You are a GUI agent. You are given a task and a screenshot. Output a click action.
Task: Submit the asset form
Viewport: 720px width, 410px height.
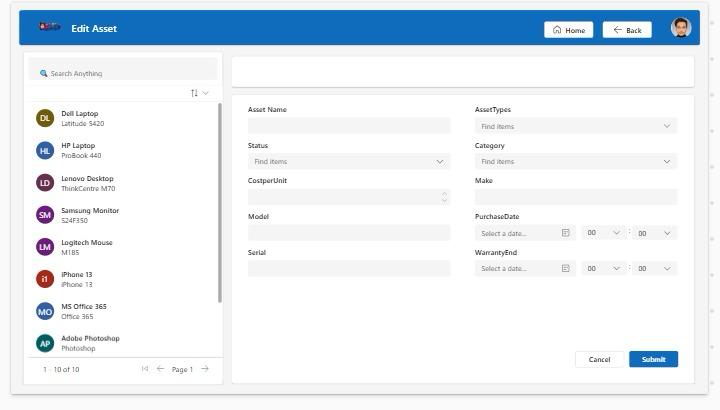click(653, 359)
